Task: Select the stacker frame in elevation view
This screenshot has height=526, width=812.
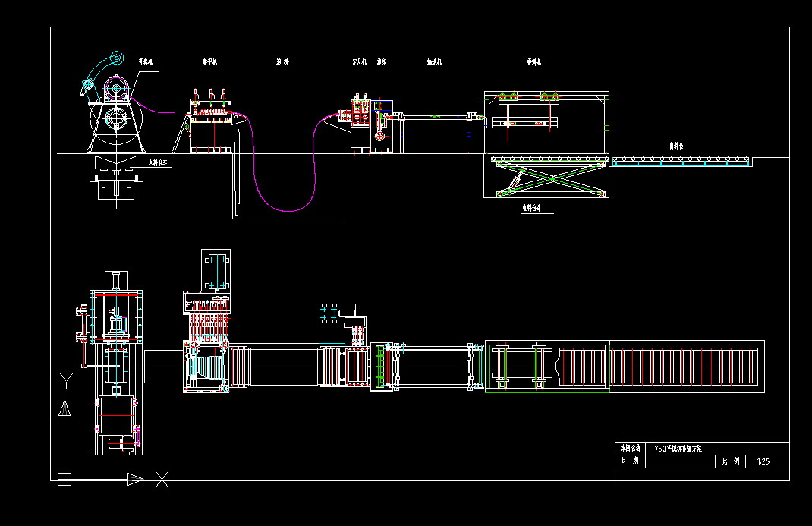Action: 546,121
